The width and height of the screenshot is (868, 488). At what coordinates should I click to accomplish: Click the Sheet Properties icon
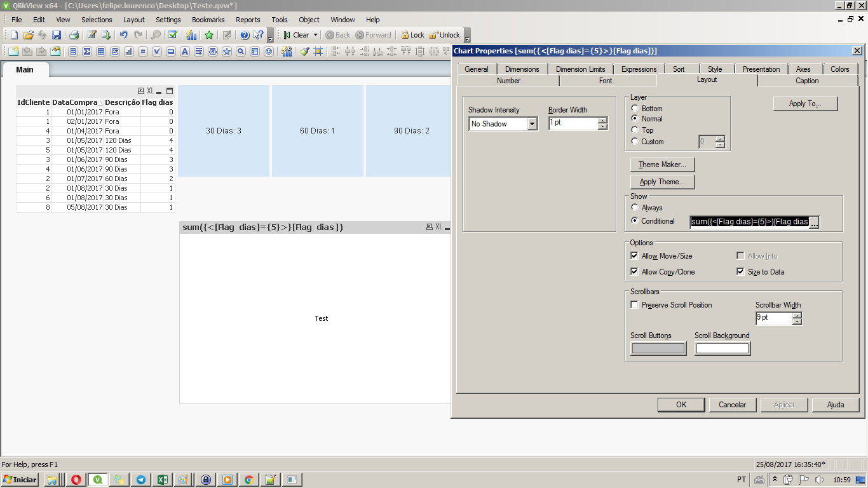click(x=56, y=51)
